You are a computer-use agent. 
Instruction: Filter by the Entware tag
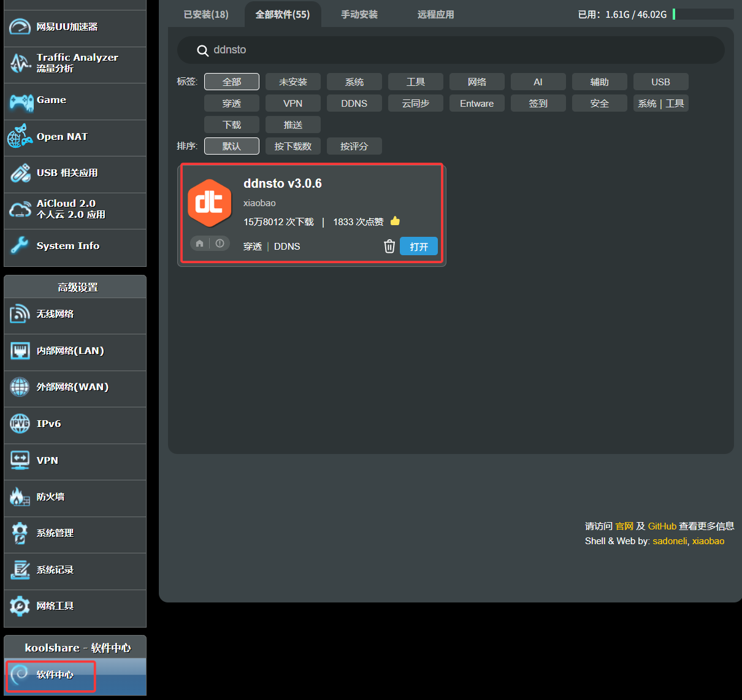tap(477, 103)
